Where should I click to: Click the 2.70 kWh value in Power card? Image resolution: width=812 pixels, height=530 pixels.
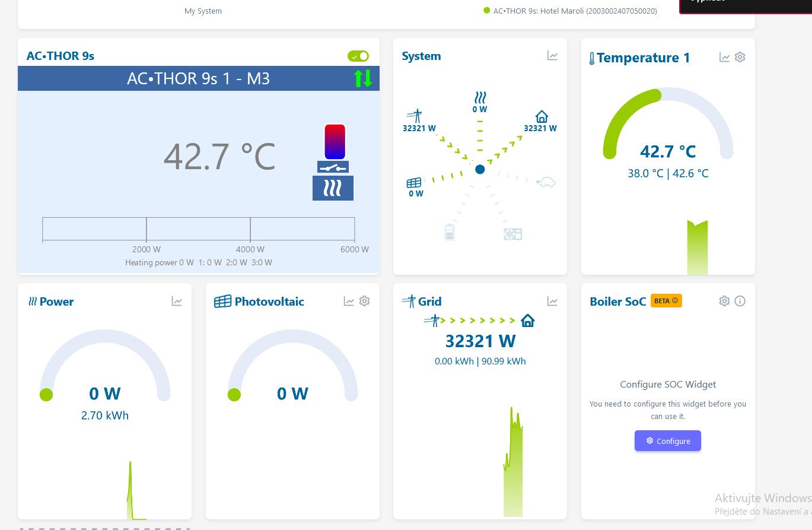[x=105, y=415]
